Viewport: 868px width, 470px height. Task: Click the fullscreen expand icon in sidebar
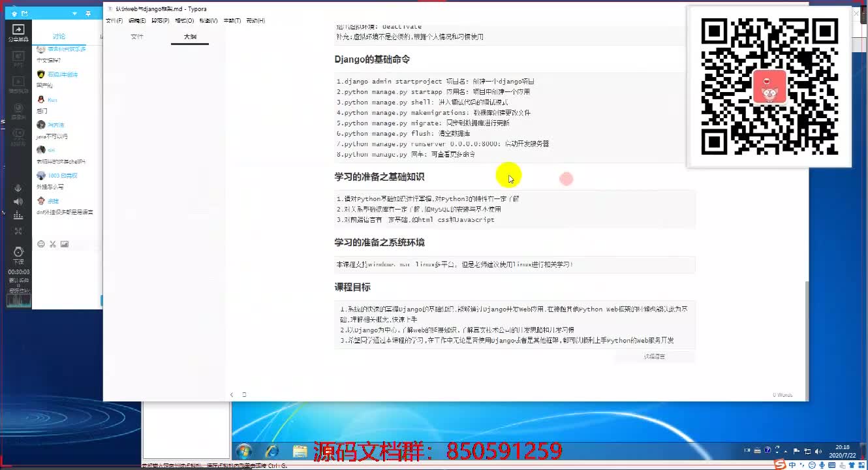[x=18, y=231]
